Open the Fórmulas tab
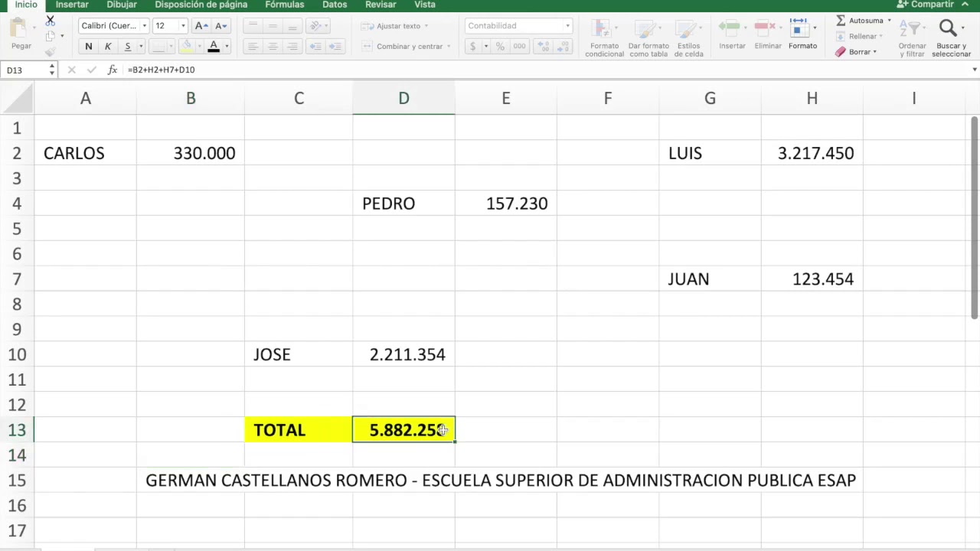Screen dimensions: 980x551 285,5
